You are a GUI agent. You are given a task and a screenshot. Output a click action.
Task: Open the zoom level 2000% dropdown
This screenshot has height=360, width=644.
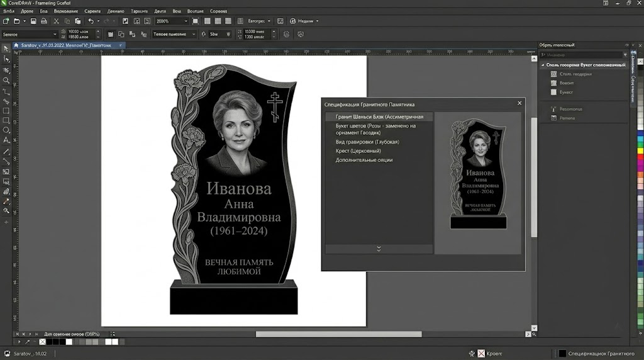pyautogui.click(x=184, y=21)
